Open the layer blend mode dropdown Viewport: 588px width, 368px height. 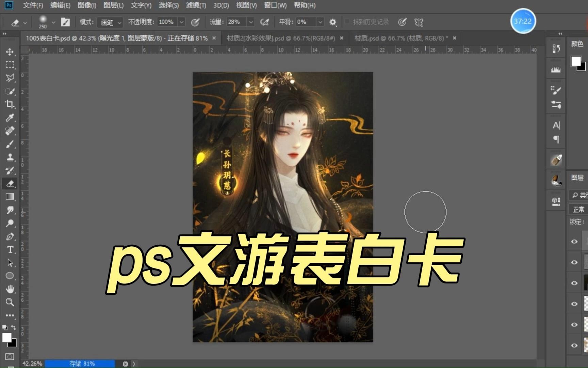578,209
